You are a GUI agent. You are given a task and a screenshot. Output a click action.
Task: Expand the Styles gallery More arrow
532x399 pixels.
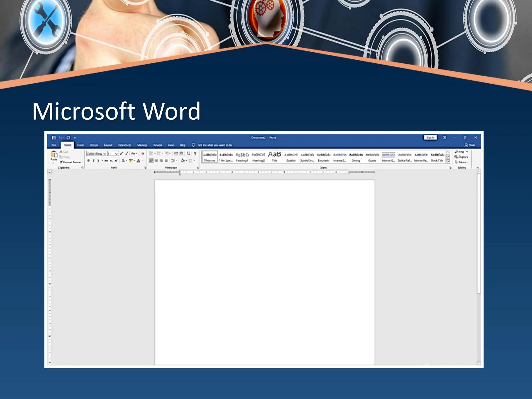click(448, 162)
